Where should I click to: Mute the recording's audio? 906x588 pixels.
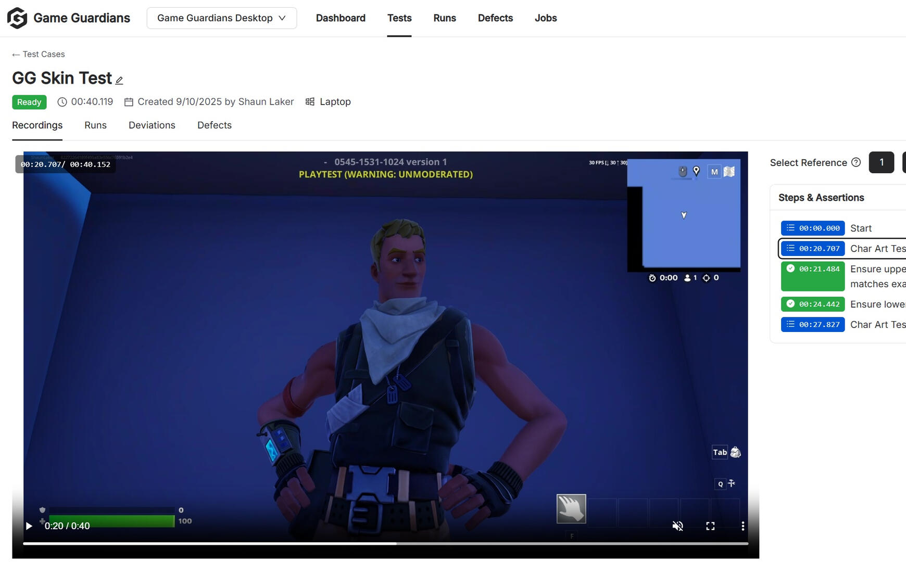(677, 526)
